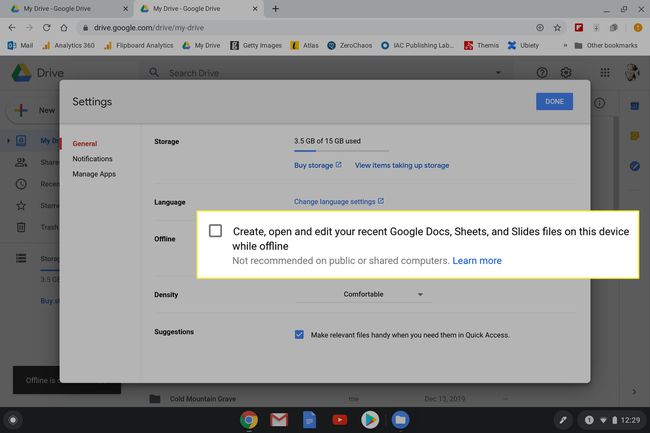The width and height of the screenshot is (650, 433).
Task: Click the Drive settings gear icon
Action: pyautogui.click(x=566, y=73)
